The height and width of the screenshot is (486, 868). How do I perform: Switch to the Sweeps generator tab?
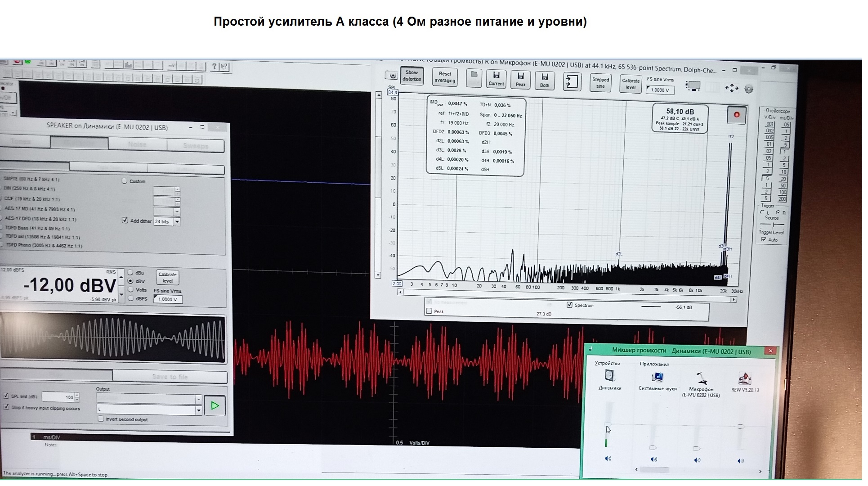click(195, 145)
